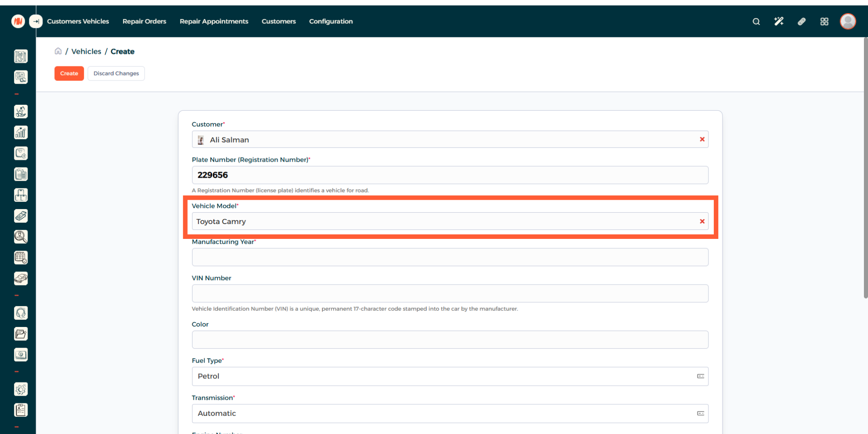Open the Transmission dropdown showing Automatic

(x=450, y=413)
